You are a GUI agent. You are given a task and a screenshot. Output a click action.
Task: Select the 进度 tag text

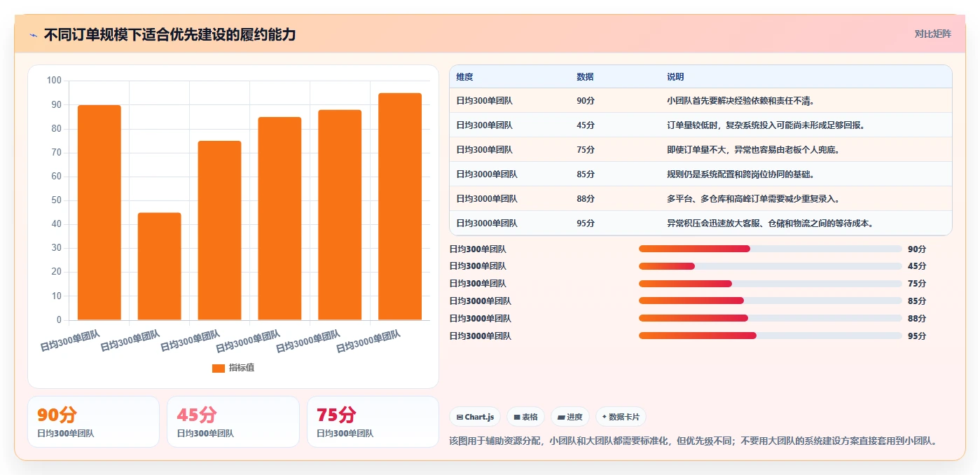coord(574,417)
